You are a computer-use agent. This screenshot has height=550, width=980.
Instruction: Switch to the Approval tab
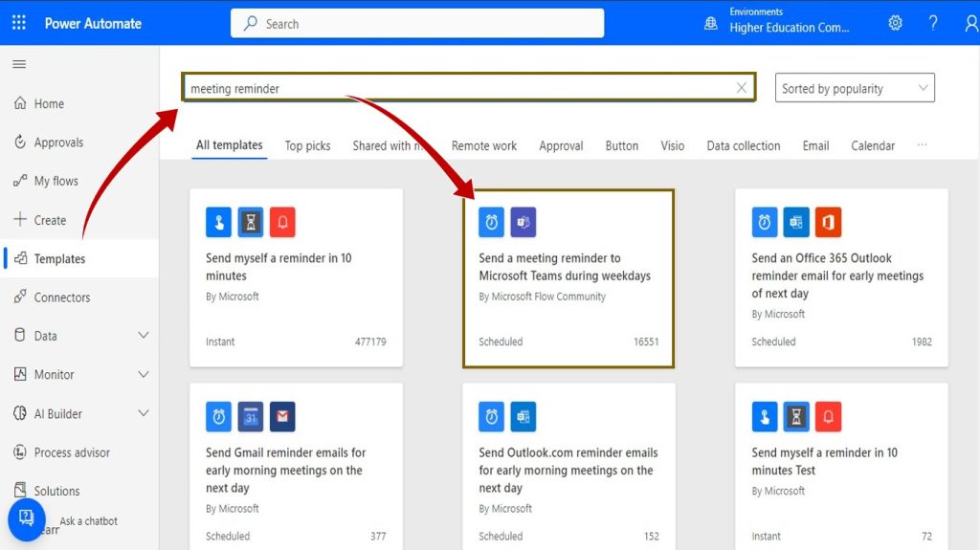pos(561,145)
